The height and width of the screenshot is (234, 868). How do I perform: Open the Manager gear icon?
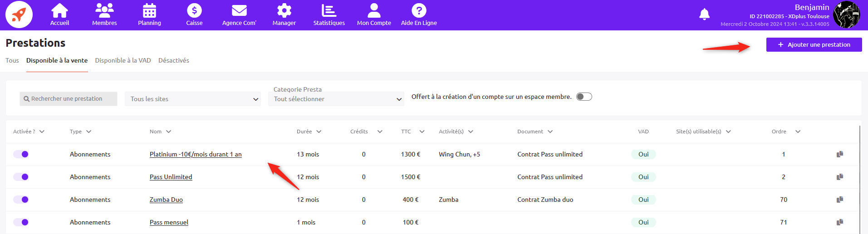[x=284, y=11]
